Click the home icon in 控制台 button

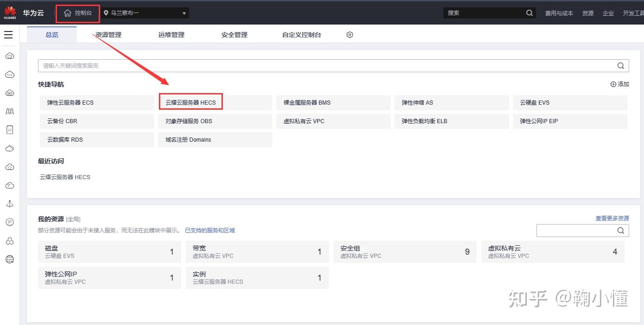pos(68,13)
